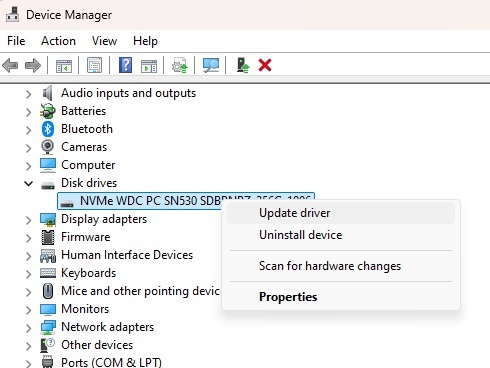The height and width of the screenshot is (368, 490).
Task: Click the Human Interface Devices icon
Action: [x=48, y=255]
